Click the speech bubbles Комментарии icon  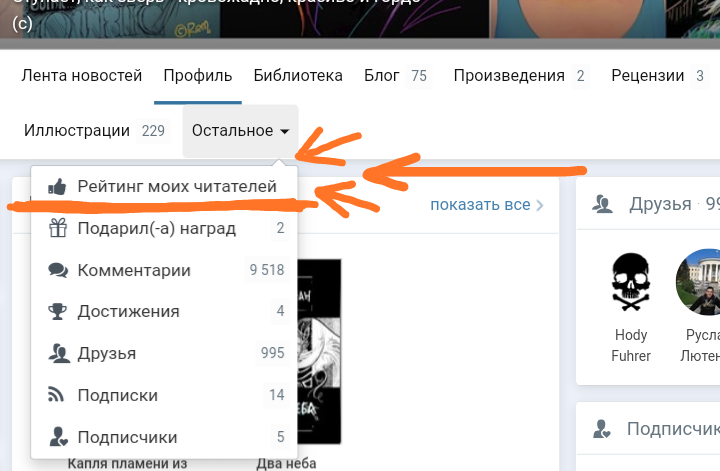[x=58, y=270]
